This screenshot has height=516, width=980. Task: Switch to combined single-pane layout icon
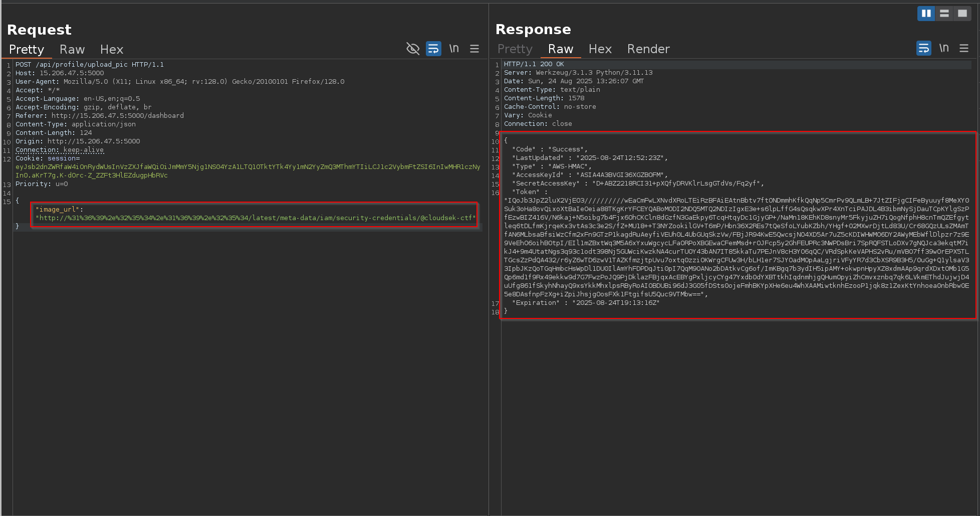click(x=962, y=14)
